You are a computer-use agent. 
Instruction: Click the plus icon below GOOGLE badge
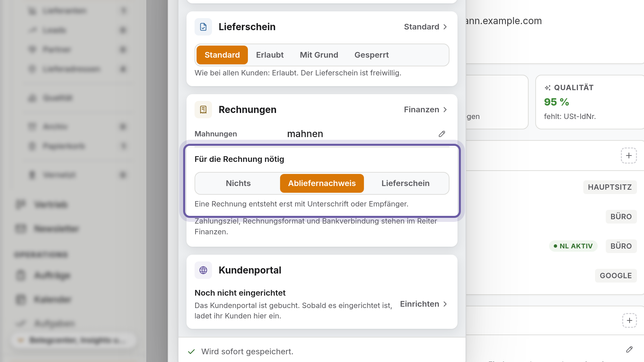click(x=630, y=320)
